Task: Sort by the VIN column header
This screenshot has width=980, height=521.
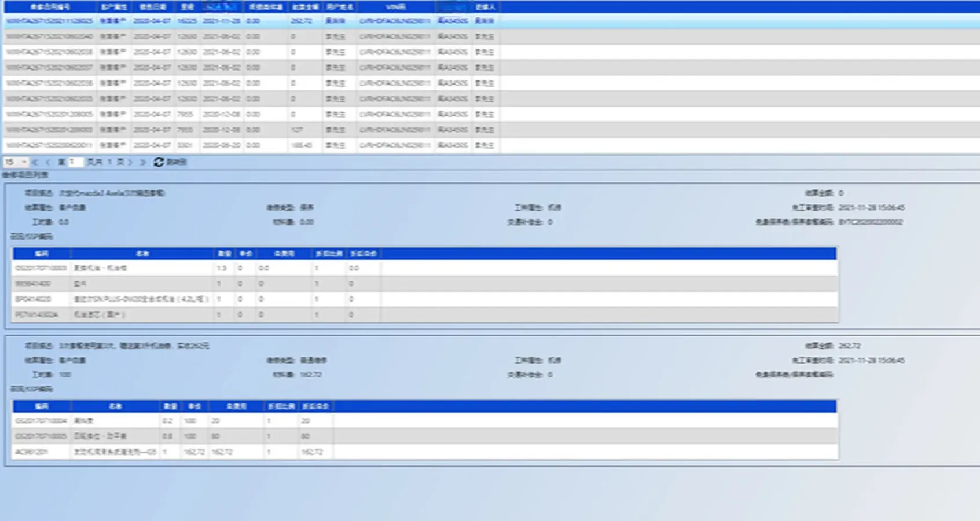Action: point(395,7)
